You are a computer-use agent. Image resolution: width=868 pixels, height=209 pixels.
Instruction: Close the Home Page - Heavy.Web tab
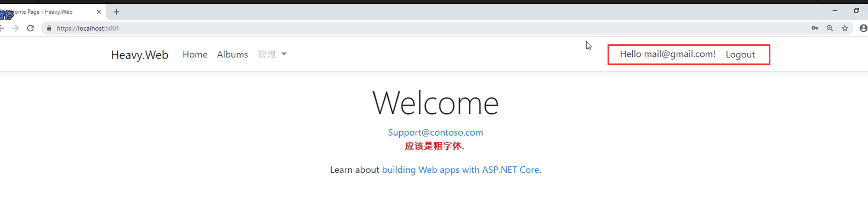[x=99, y=11]
